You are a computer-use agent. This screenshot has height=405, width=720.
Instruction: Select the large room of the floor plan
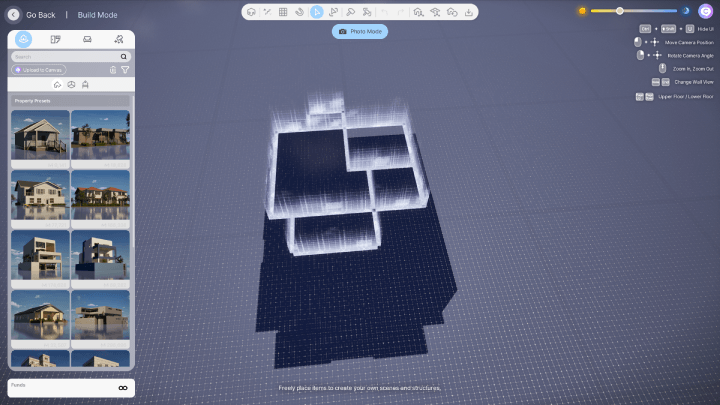(317, 172)
